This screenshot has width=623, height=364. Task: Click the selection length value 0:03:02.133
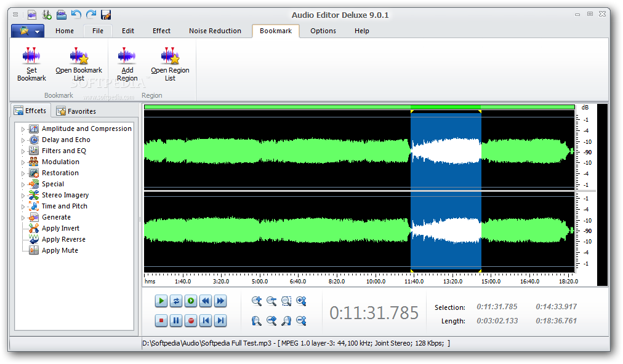pyautogui.click(x=497, y=321)
